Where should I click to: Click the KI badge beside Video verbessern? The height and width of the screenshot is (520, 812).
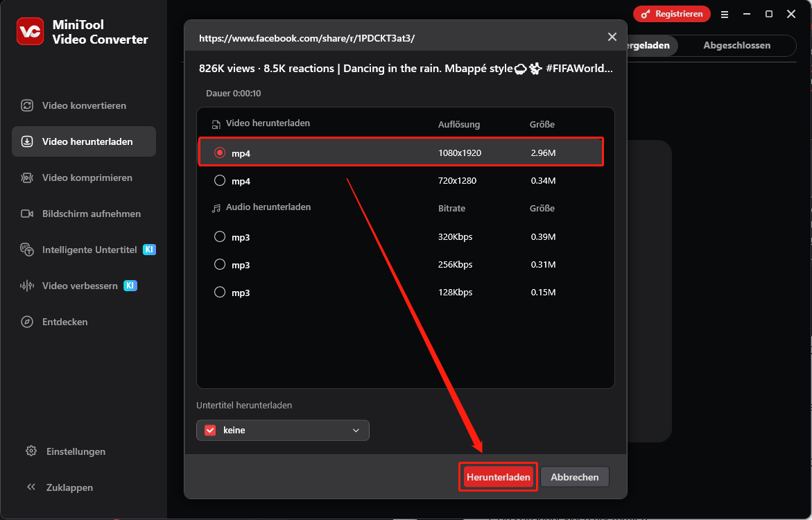pos(130,286)
